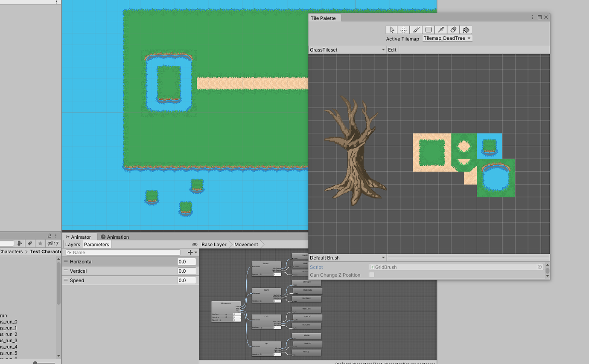Toggle scene visibility eye in Animator parameters bar
The image size is (589, 364).
pos(195,244)
